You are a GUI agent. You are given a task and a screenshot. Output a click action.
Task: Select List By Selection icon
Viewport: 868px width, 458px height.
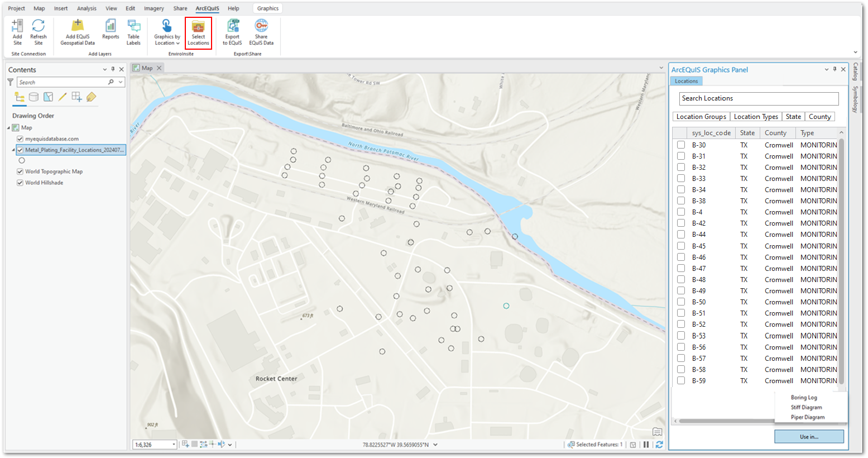pos(49,97)
